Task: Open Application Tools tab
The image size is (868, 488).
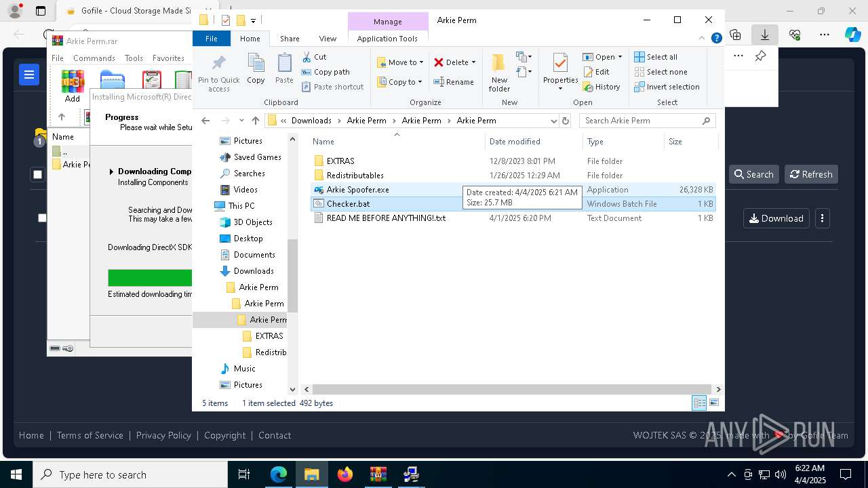Action: point(387,39)
